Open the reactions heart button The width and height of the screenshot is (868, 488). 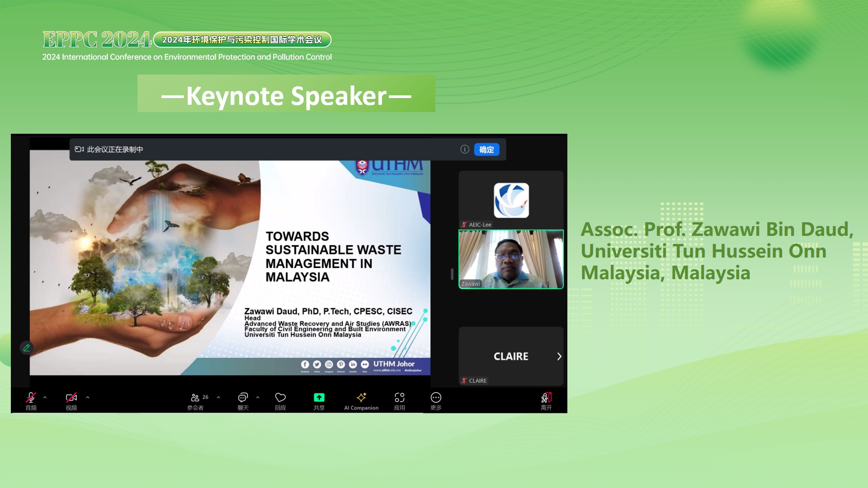pos(280,401)
